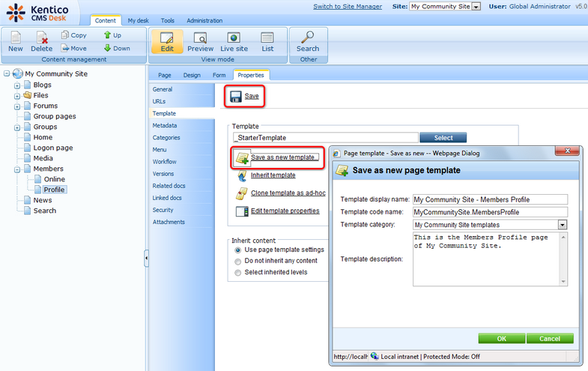
Task: Open the Metadata properties section
Action: click(x=165, y=125)
